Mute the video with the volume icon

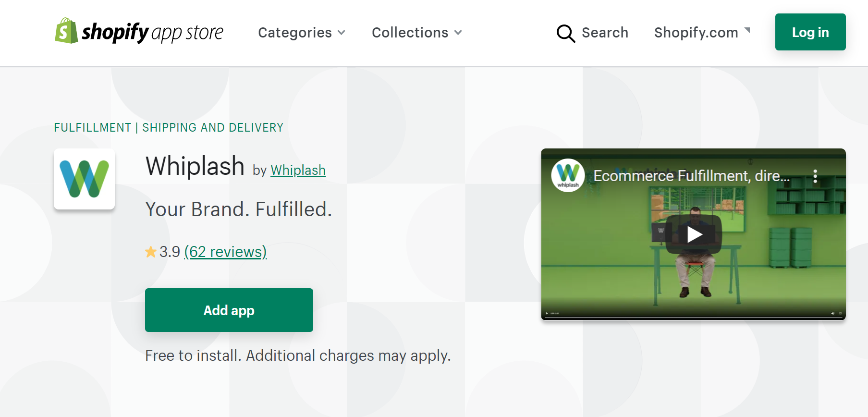pos(832,313)
